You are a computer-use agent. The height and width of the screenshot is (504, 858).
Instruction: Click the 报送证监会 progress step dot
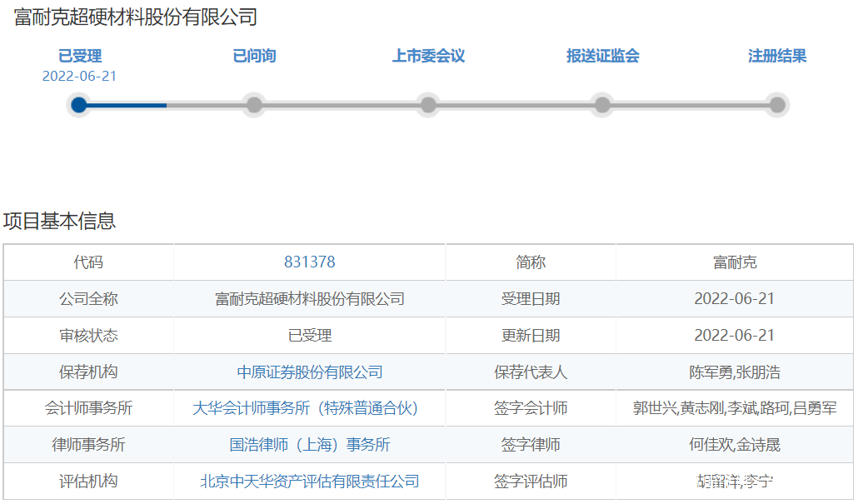[602, 105]
